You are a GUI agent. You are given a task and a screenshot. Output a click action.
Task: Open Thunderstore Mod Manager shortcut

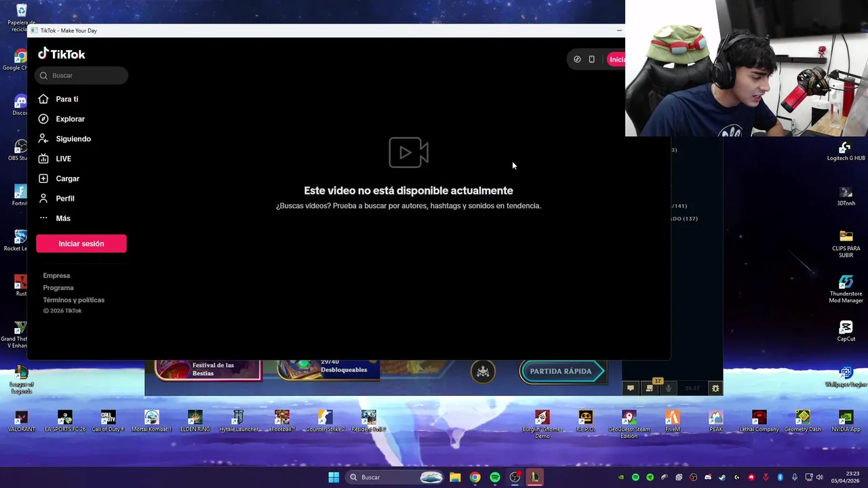pos(846,289)
